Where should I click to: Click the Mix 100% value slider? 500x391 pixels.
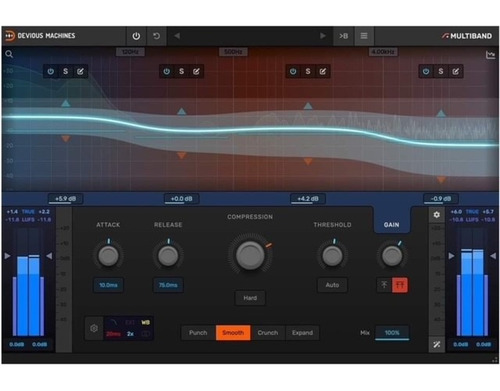392,333
